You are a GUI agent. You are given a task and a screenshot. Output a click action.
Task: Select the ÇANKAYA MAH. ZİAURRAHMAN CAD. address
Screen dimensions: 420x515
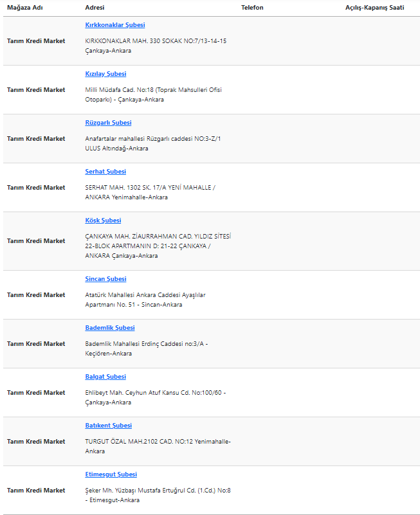(158, 246)
